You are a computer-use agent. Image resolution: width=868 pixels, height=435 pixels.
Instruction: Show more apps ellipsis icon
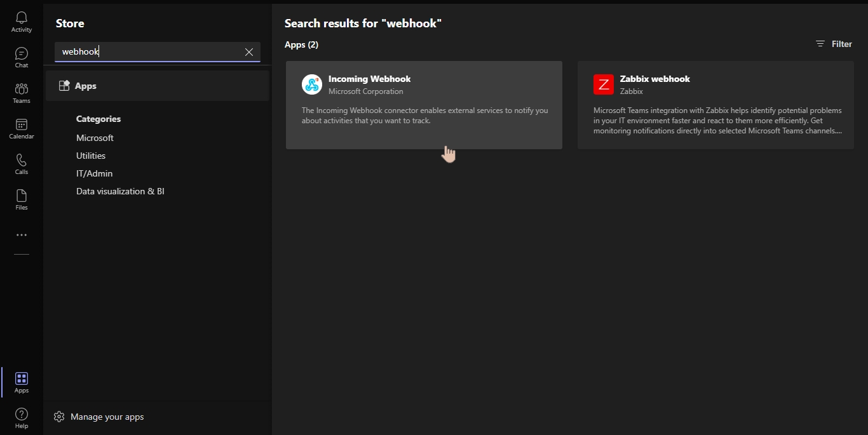22,235
